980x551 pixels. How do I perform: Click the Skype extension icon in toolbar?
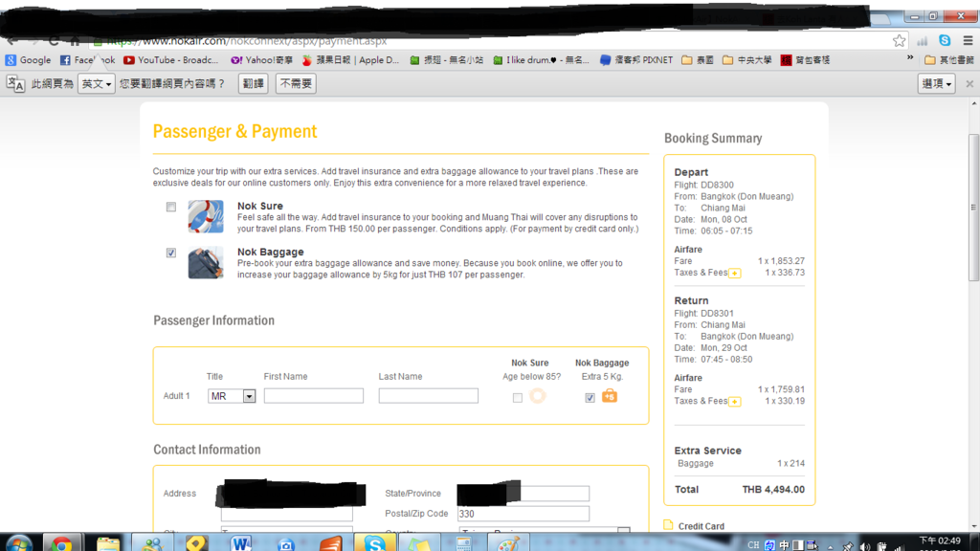point(945,40)
